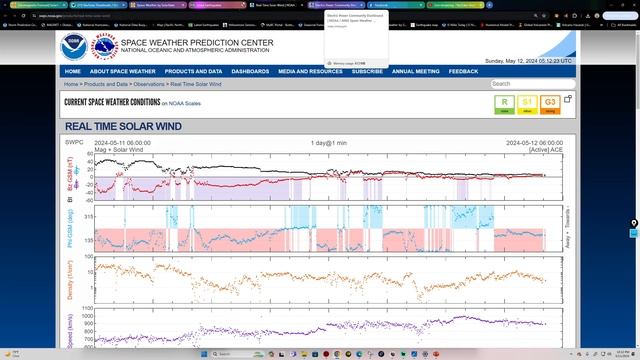Click the yellow S1 solar radiation scale box
The height and width of the screenshot is (360, 640).
[x=527, y=105]
